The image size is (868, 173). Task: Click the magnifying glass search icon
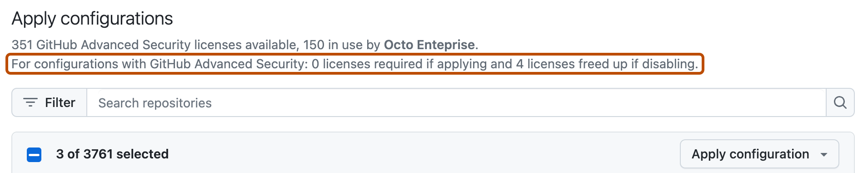[x=840, y=103]
